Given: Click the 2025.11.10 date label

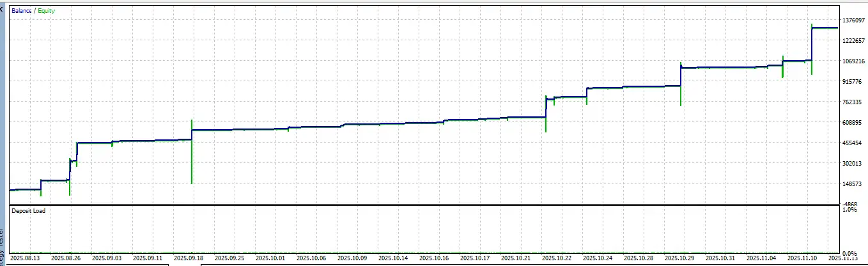Looking at the screenshot, I should pos(800,259).
